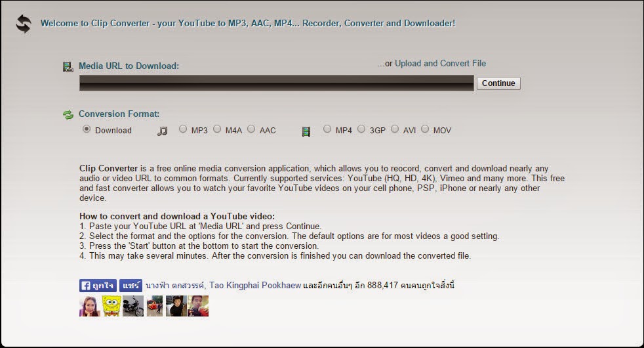
Task: Click the 'Media URL to Download:' label
Action: (129, 66)
